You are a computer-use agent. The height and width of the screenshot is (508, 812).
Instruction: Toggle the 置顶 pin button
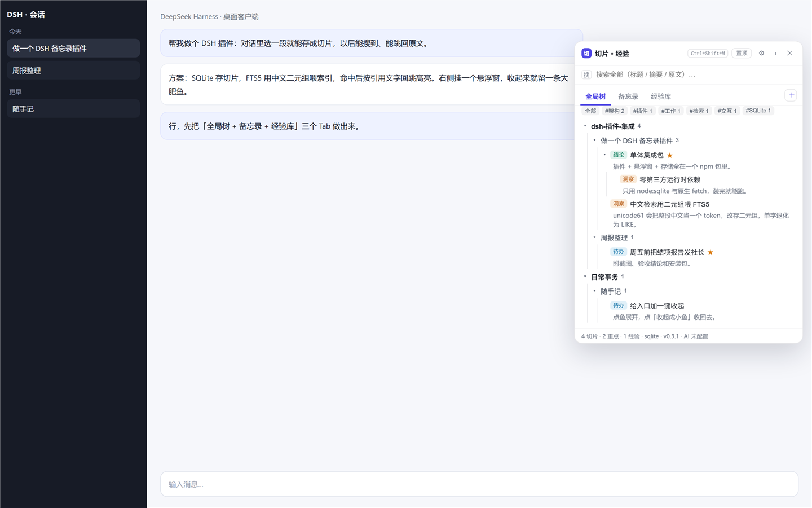742,54
